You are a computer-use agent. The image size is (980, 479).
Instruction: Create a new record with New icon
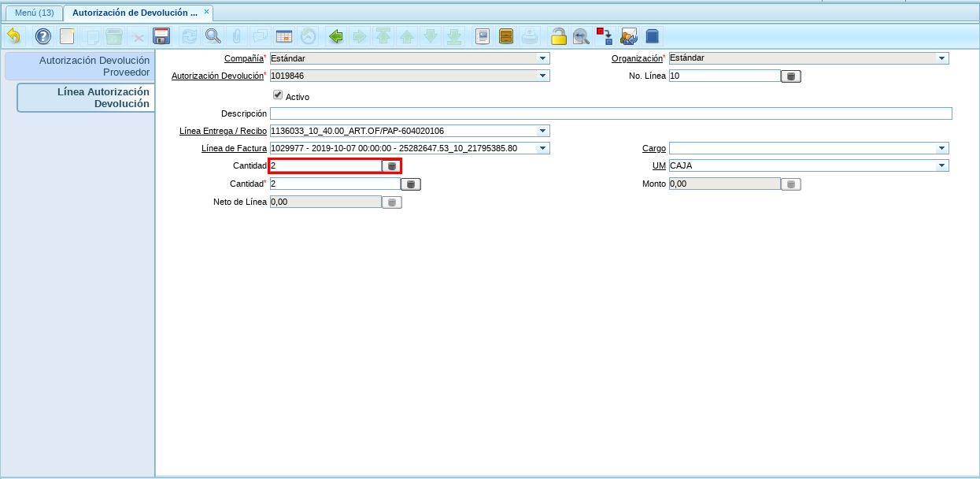tap(68, 36)
